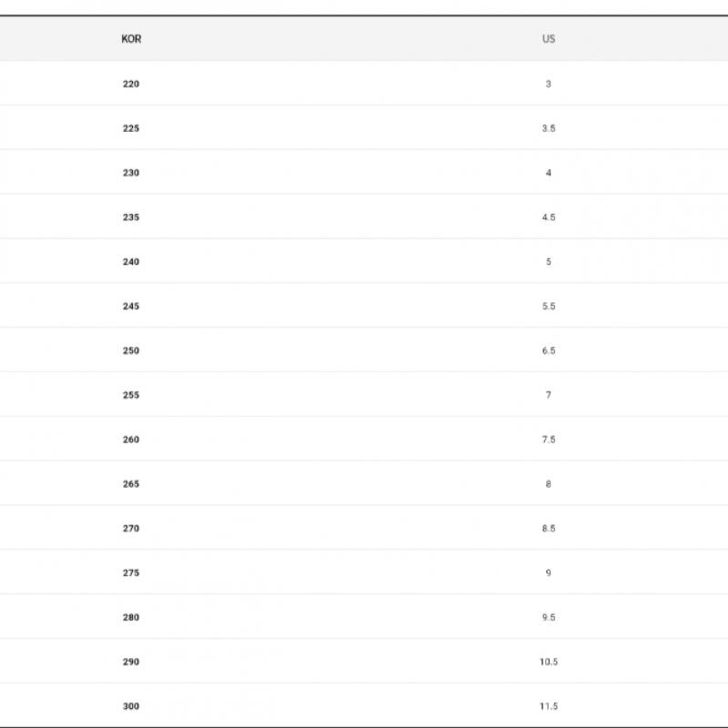
Task: Click the US column header
Action: [x=548, y=39]
